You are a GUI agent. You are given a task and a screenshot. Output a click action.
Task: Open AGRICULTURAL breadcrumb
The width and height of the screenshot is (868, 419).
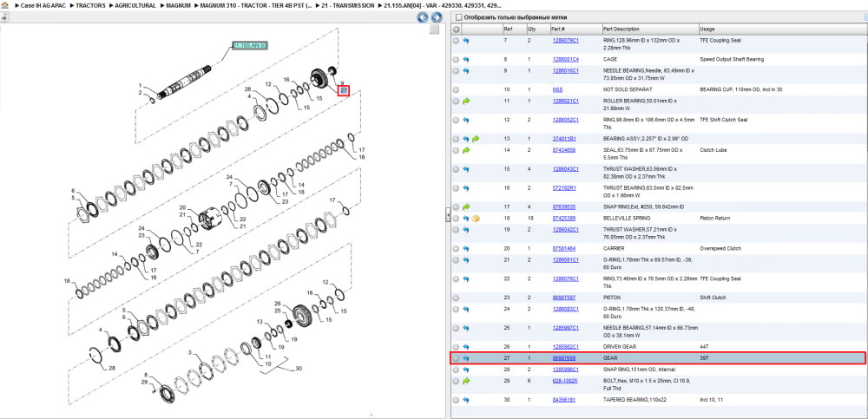[x=135, y=5]
